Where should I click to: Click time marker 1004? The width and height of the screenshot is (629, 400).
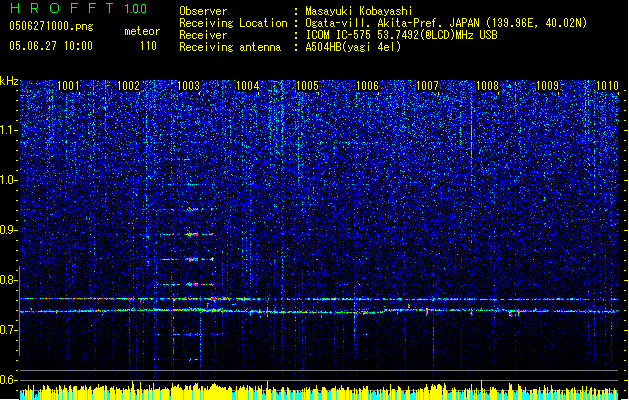[x=248, y=86]
